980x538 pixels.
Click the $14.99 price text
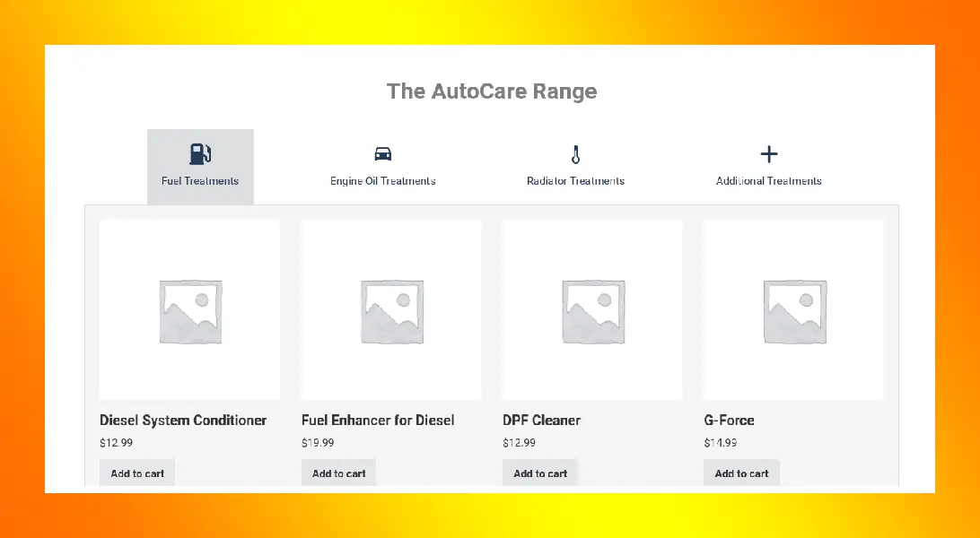pos(720,443)
